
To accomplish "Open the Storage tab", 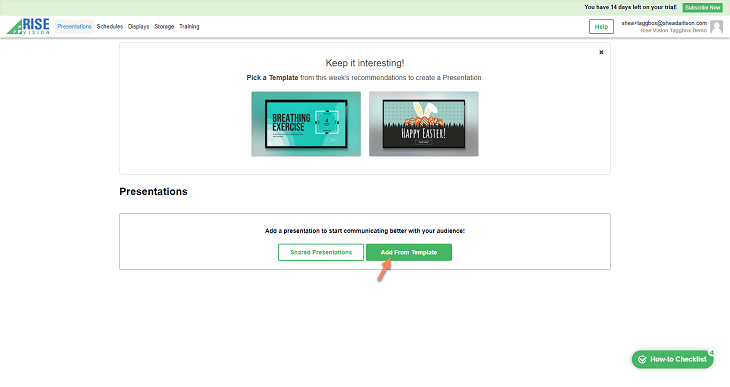I will 164,27.
